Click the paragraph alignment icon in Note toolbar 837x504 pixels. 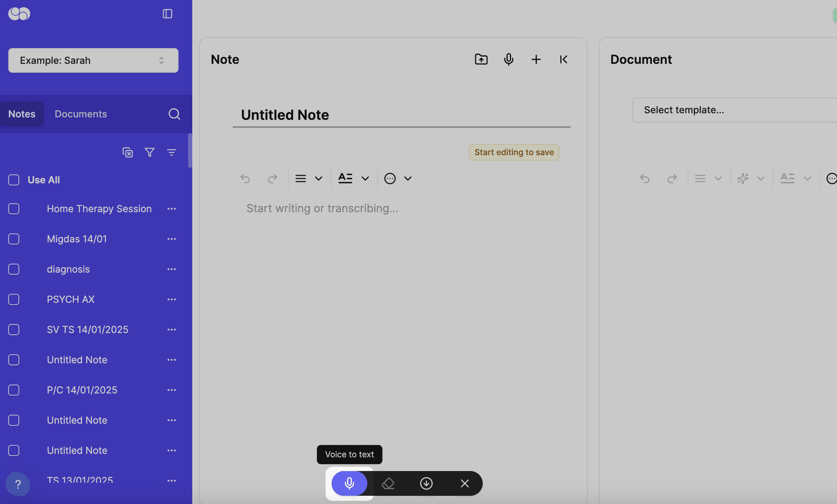click(300, 178)
